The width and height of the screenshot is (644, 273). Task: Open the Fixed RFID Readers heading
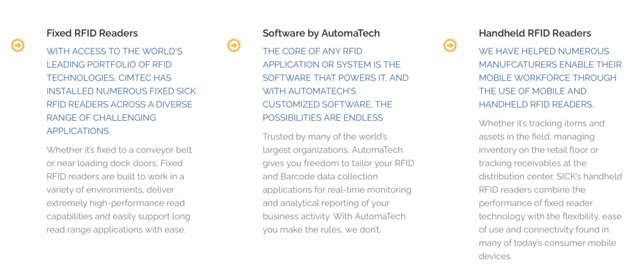tap(92, 33)
